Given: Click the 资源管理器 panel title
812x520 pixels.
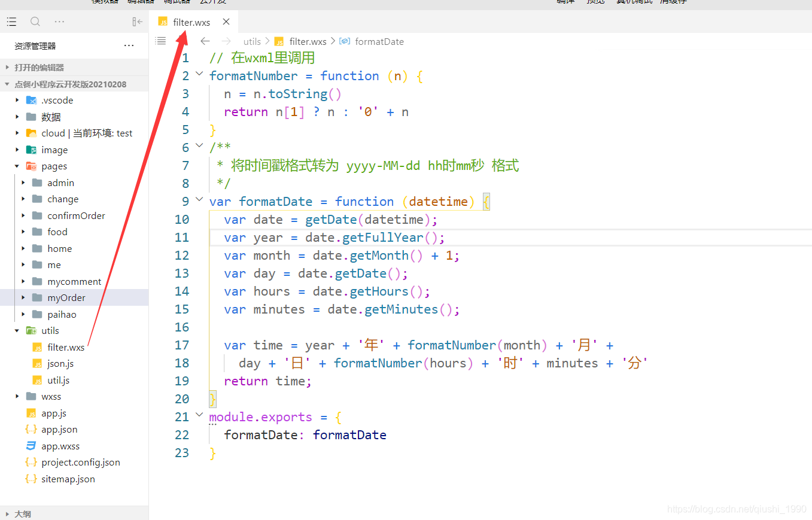Looking at the screenshot, I should tap(35, 45).
